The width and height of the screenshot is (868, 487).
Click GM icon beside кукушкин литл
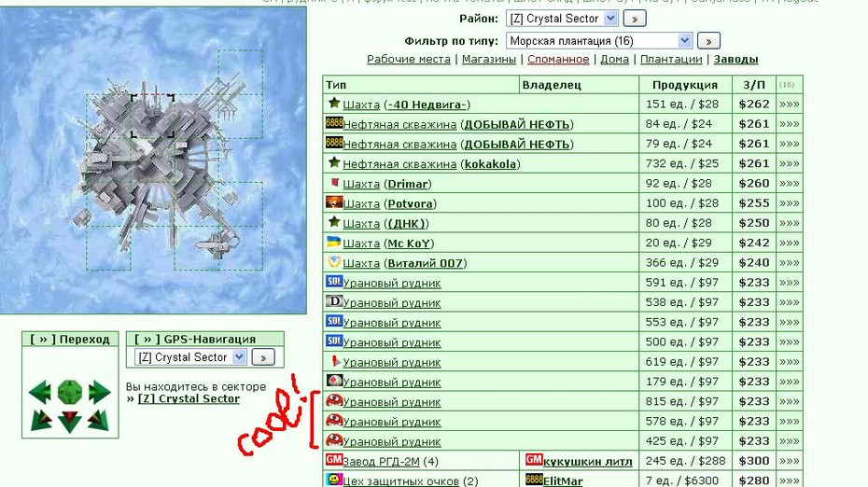534,459
